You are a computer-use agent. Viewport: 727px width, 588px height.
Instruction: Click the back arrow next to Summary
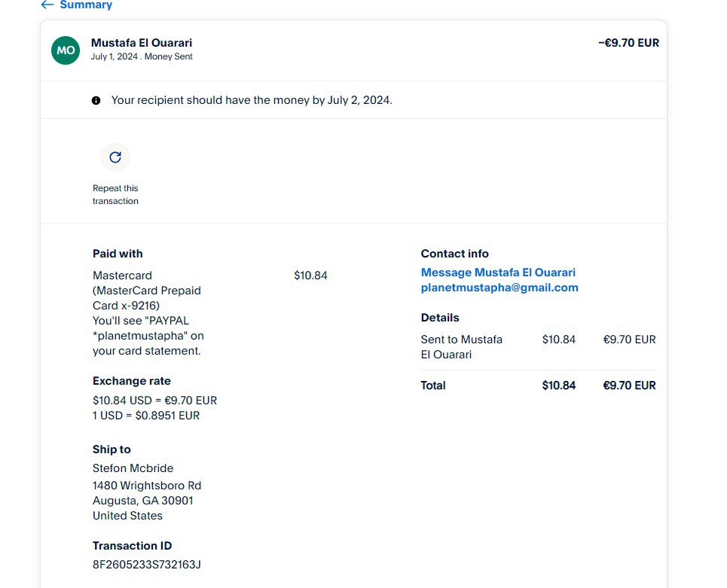click(x=47, y=5)
